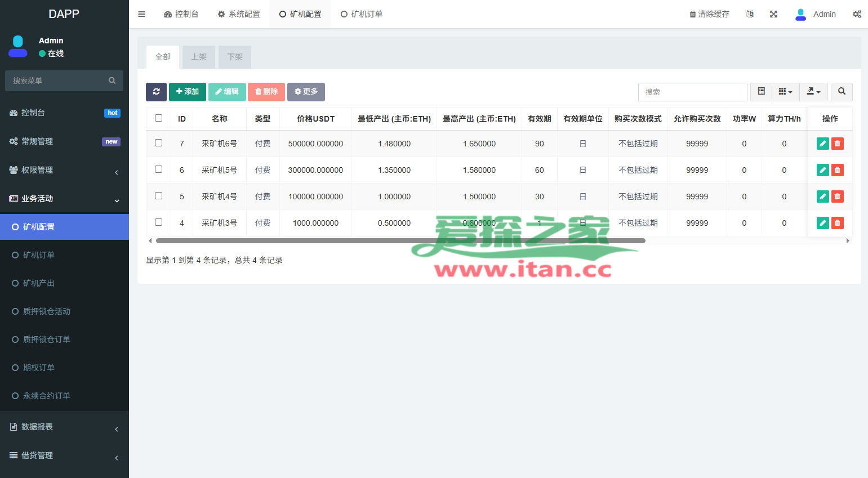Check the box for row ID 7
The image size is (868, 478).
(x=159, y=143)
